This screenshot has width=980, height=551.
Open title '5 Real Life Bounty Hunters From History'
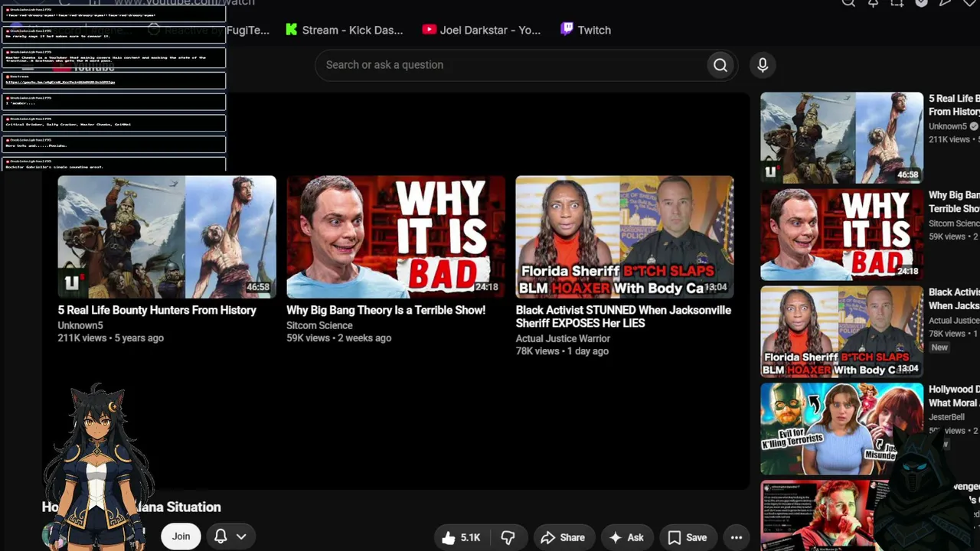point(157,310)
